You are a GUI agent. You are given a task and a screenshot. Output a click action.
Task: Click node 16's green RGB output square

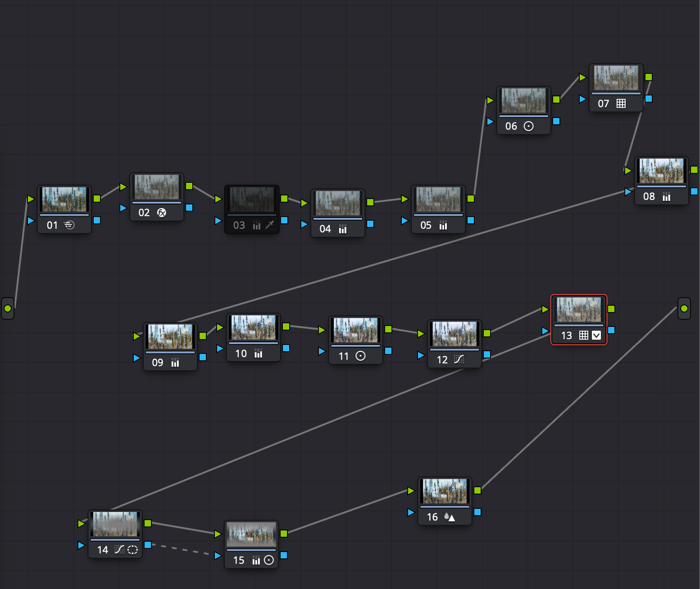coord(477,490)
